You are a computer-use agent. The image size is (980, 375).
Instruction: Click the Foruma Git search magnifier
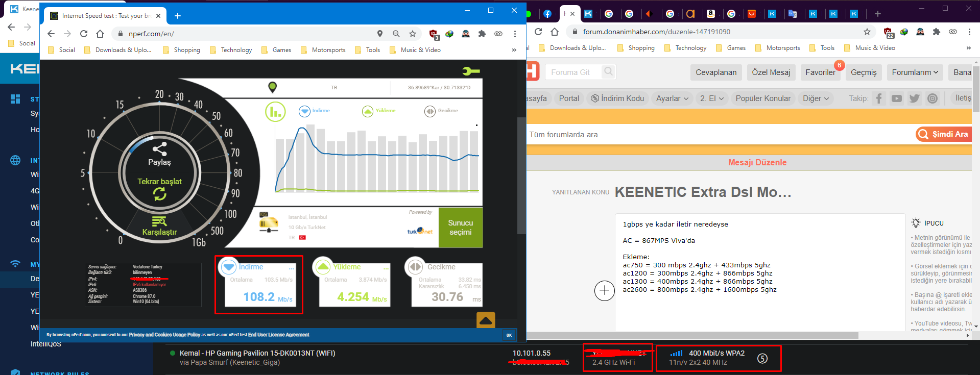[608, 72]
